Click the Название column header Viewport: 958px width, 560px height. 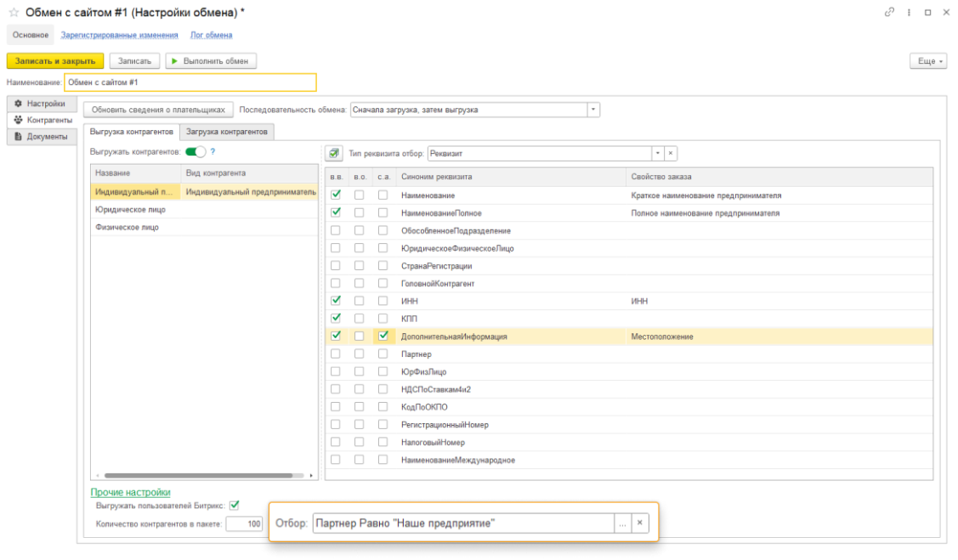(x=136, y=173)
